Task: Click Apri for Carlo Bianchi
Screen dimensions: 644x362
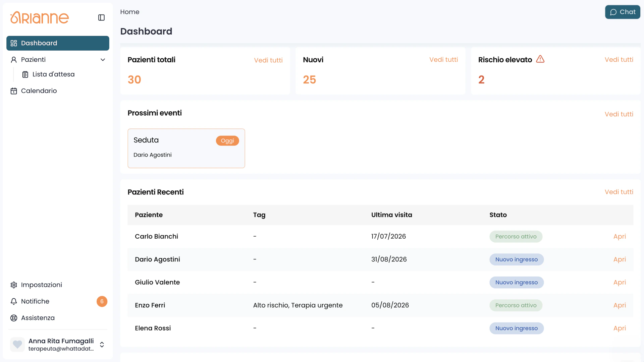Action: (620, 237)
